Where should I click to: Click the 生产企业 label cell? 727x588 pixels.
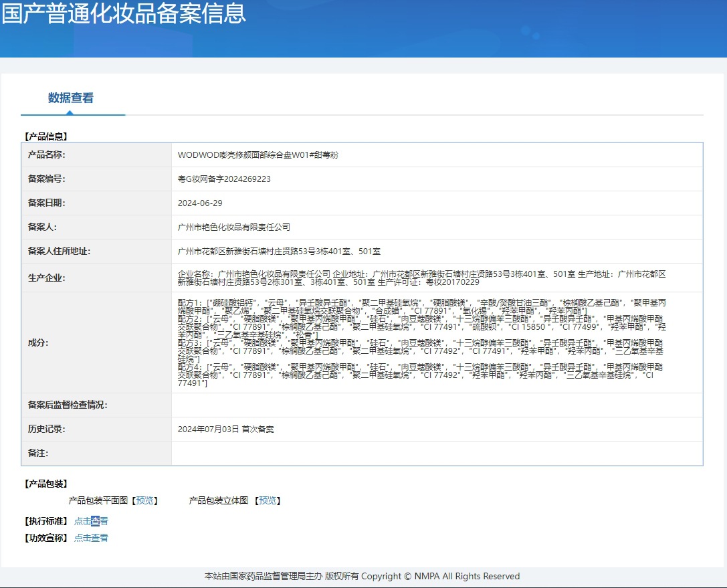[96, 278]
